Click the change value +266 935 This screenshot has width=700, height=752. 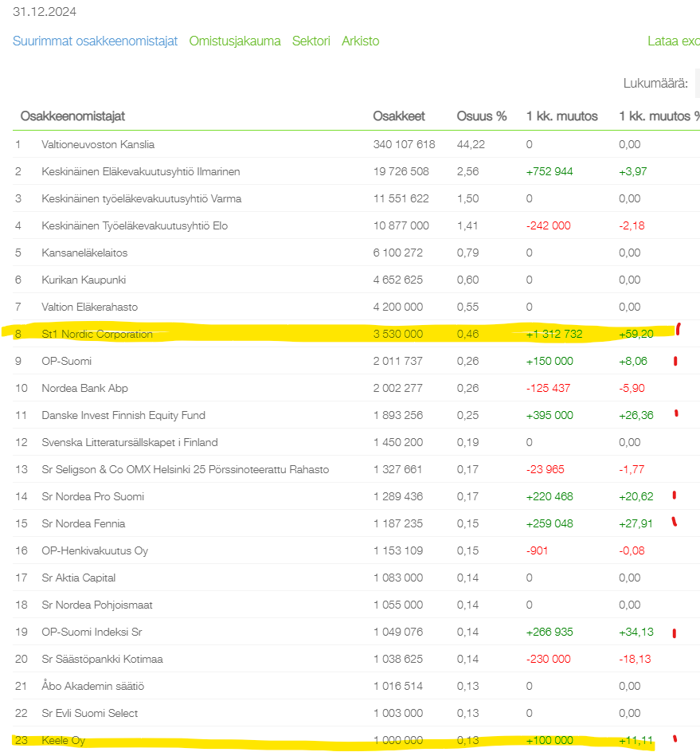pyautogui.click(x=549, y=632)
